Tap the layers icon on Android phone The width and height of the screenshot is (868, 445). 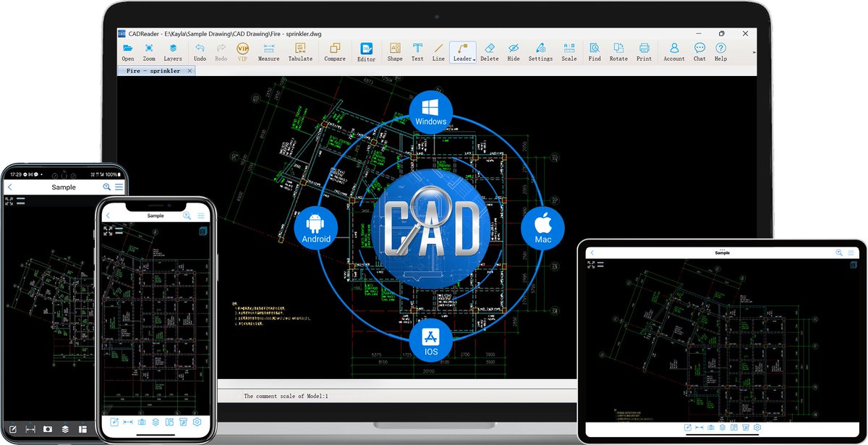point(65,429)
